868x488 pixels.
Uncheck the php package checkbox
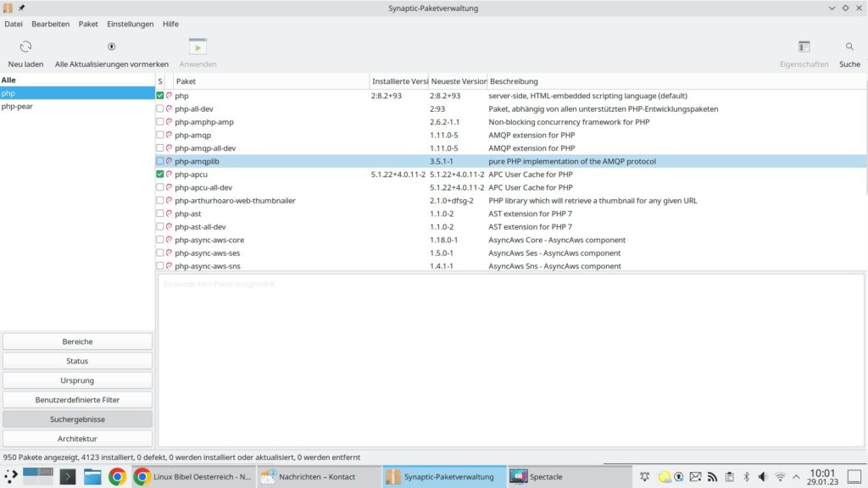(160, 96)
